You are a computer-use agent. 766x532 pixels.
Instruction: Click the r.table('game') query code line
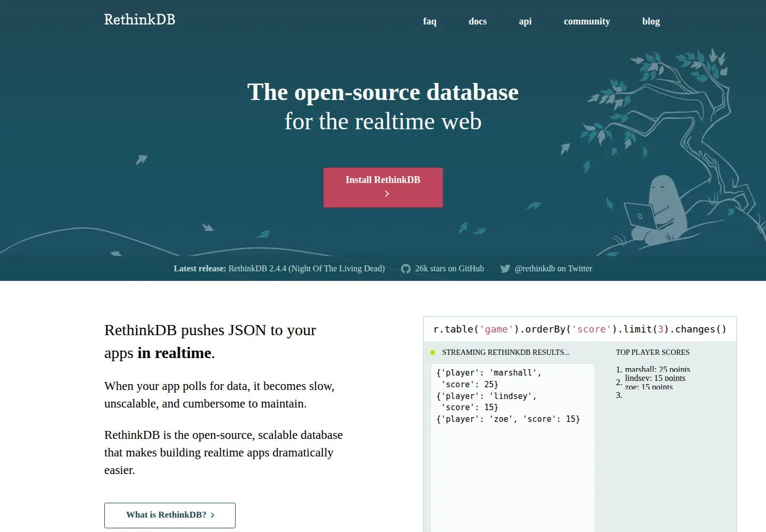pyautogui.click(x=580, y=329)
